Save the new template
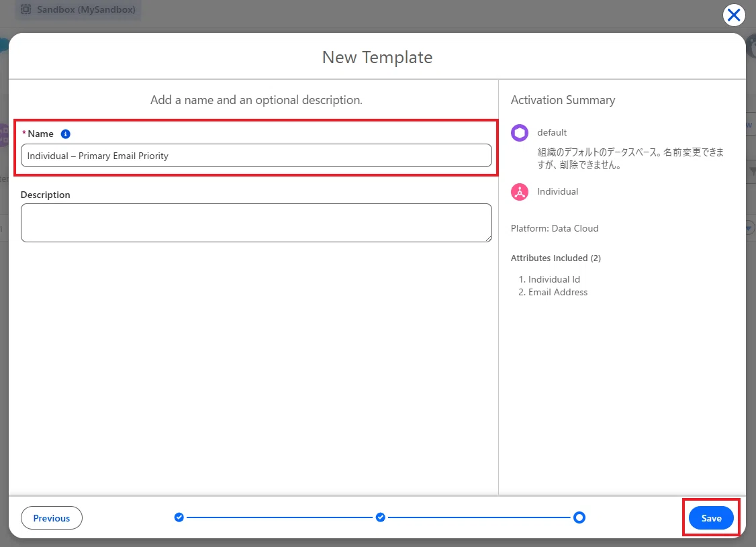The height and width of the screenshot is (547, 756). pyautogui.click(x=710, y=518)
